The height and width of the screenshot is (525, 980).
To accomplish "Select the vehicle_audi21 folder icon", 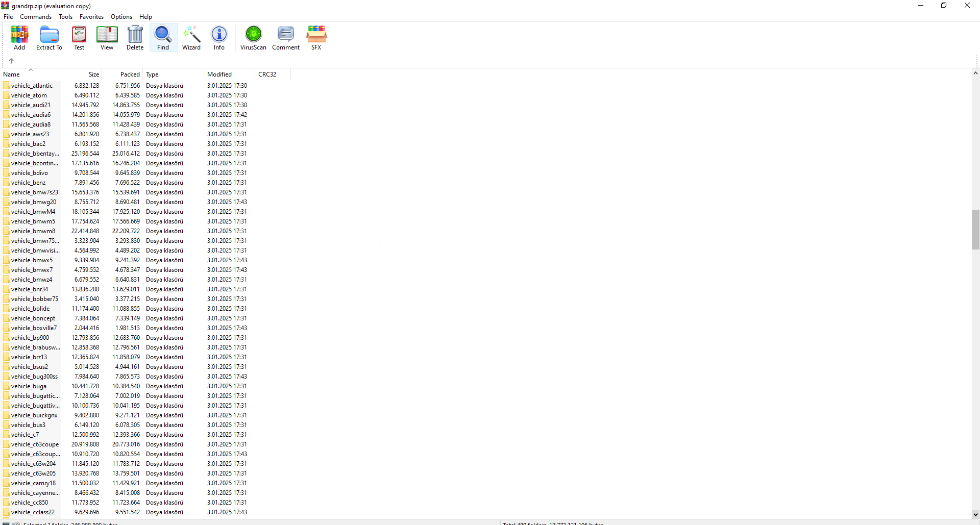I will [x=6, y=105].
